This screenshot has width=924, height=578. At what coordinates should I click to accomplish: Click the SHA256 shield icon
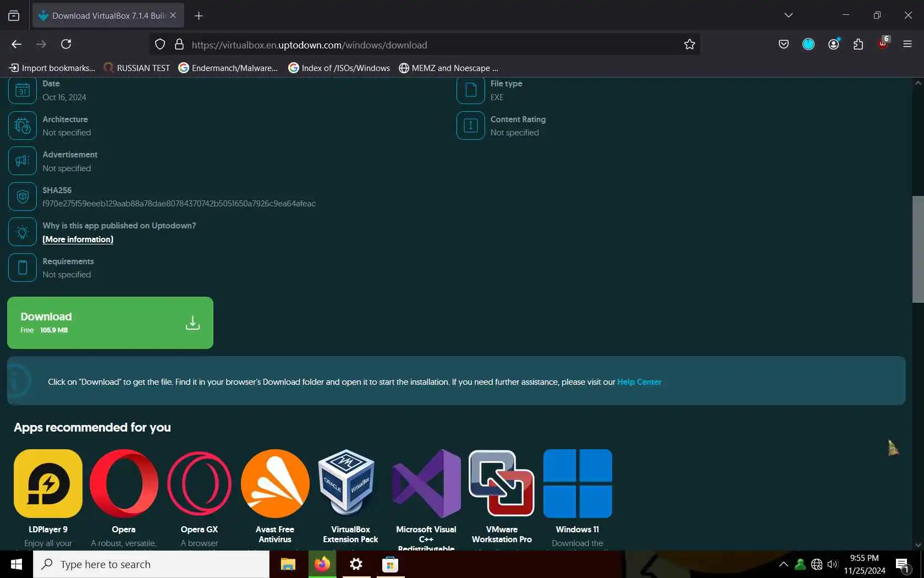(x=23, y=197)
